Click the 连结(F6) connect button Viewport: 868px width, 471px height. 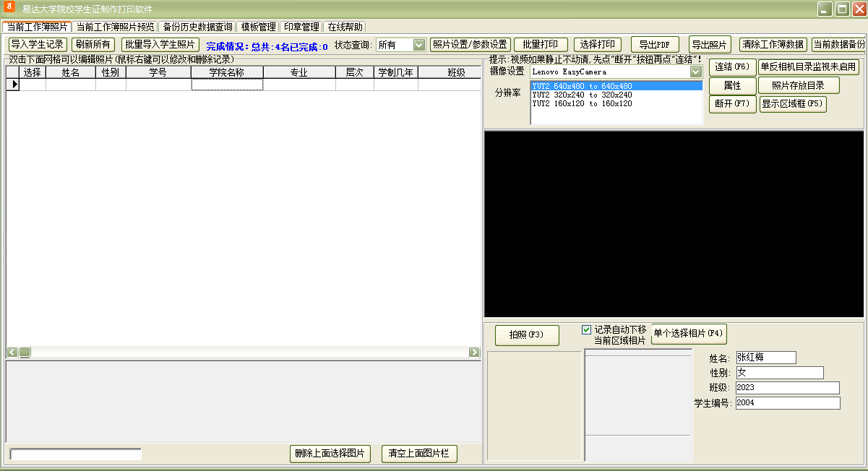point(732,67)
